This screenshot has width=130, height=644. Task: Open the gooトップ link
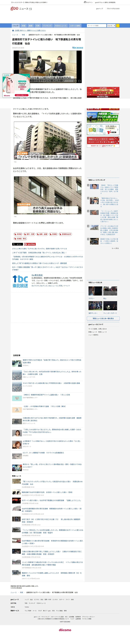[99, 8]
